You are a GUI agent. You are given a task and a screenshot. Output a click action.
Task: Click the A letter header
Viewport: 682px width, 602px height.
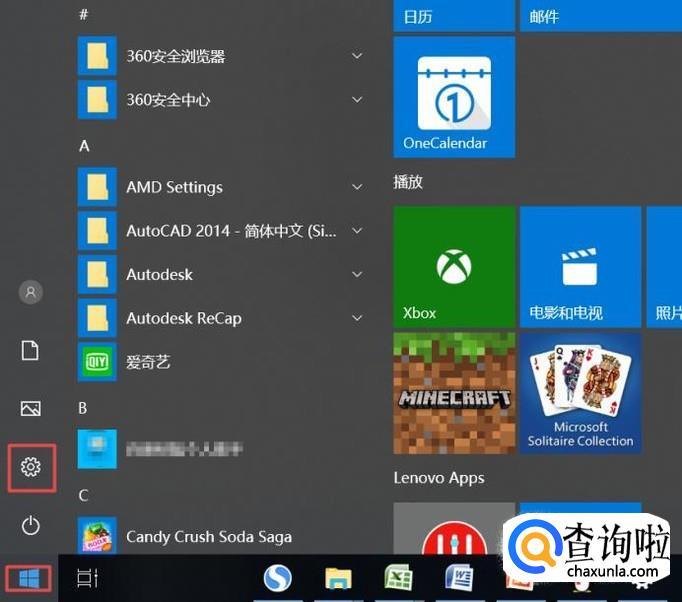pos(84,146)
